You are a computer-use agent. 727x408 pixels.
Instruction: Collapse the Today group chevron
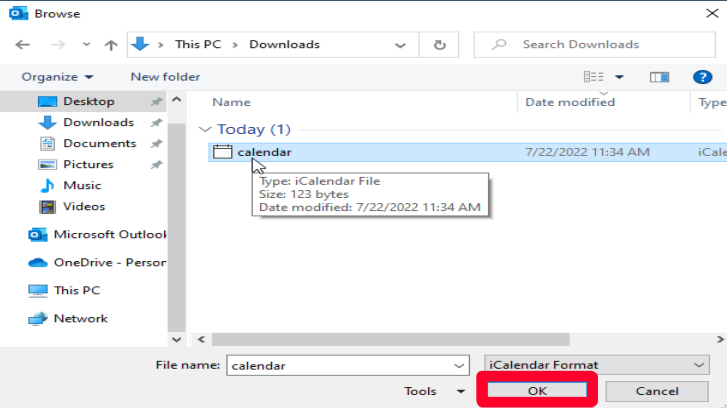pos(205,130)
